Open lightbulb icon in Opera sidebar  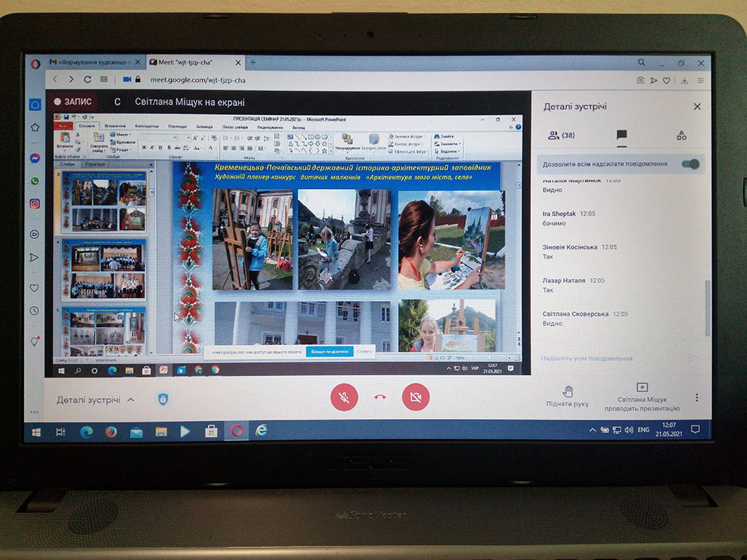pyautogui.click(x=34, y=341)
